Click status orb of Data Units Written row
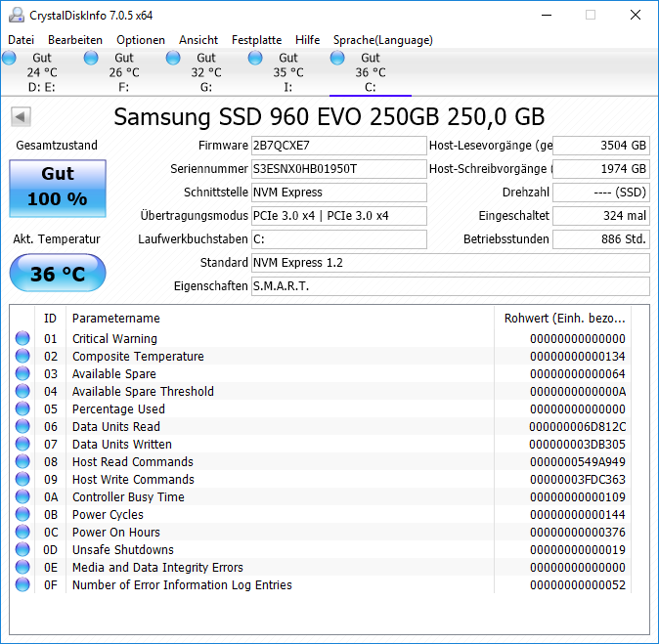Image resolution: width=659 pixels, height=644 pixels. [22, 444]
